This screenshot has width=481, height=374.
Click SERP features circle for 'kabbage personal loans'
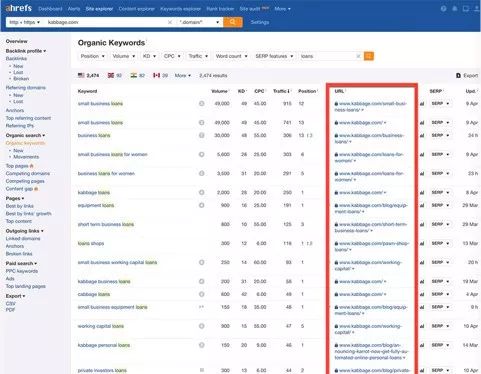click(202, 345)
